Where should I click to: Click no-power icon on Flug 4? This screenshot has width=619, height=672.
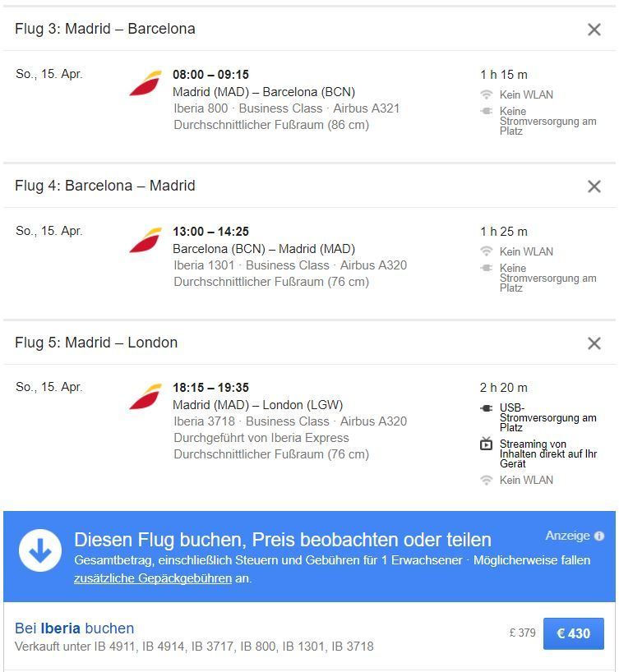coord(487,269)
